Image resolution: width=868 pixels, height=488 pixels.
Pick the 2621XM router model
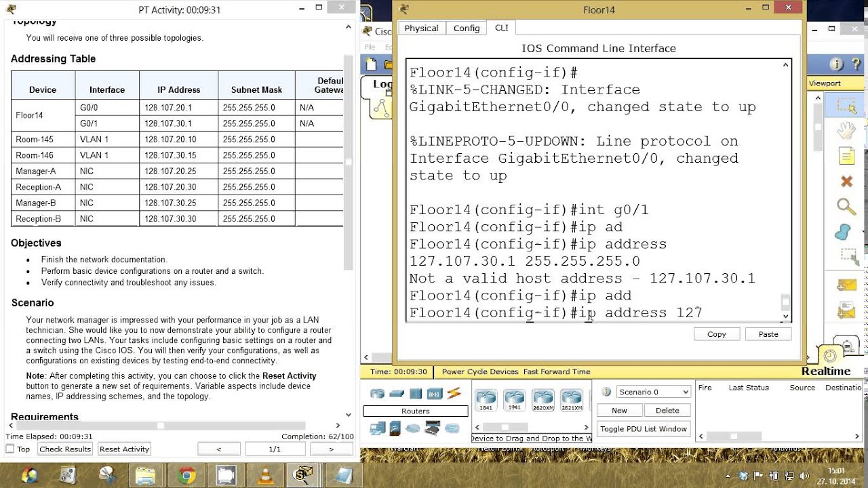572,399
